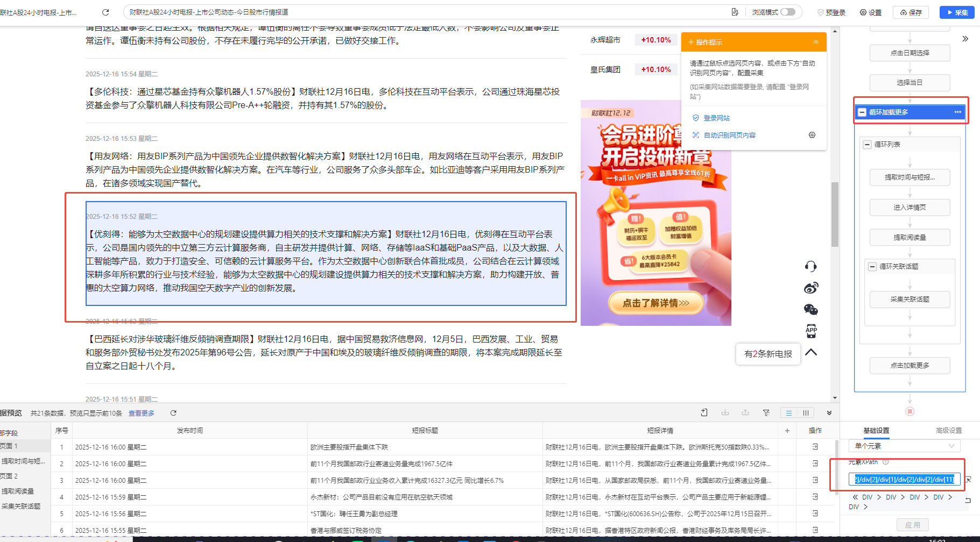Viewport: 980px width, 542px height.
Task: Switch preview to column view
Action: [806, 413]
